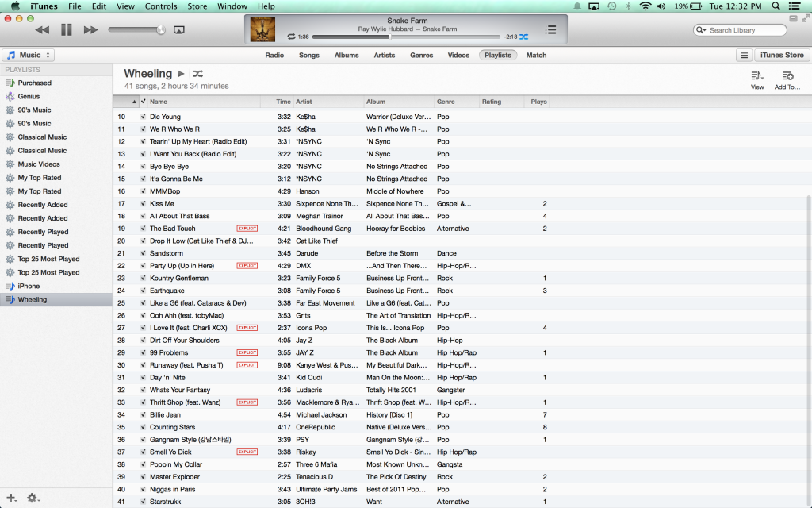Open the View options dropdown
The image size is (812, 508).
[757, 80]
